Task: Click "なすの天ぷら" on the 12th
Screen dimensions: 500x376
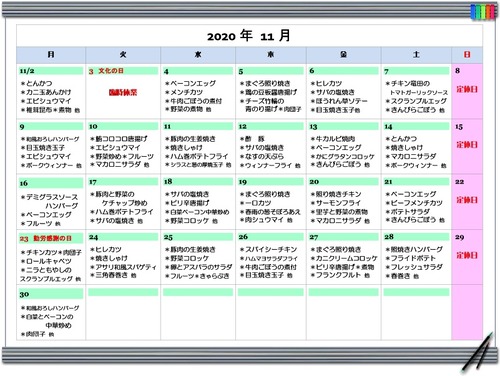Action: pyautogui.click(x=264, y=156)
